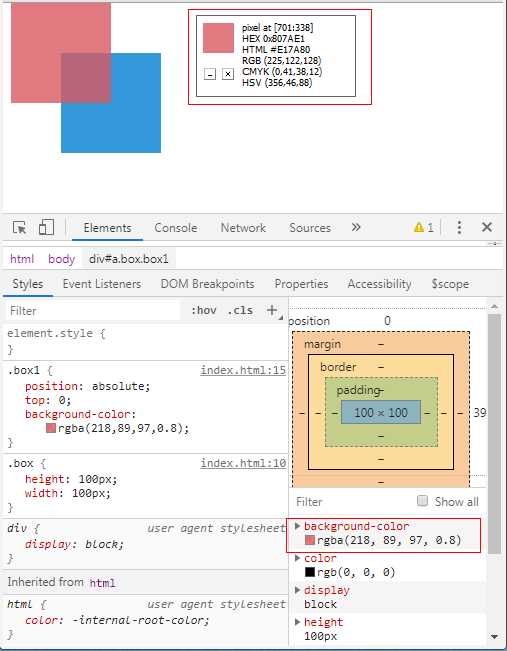Click the top: 0 declaration
507x651 pixels.
click(48, 401)
